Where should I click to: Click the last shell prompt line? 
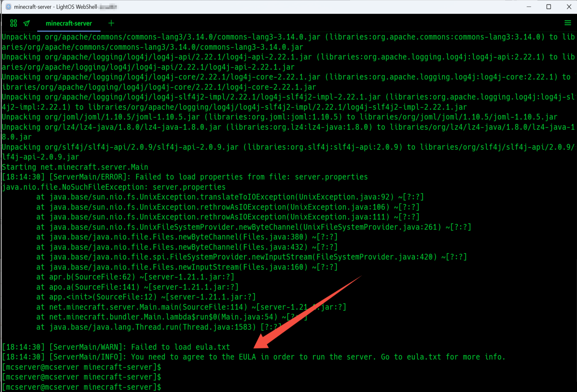(x=82, y=387)
